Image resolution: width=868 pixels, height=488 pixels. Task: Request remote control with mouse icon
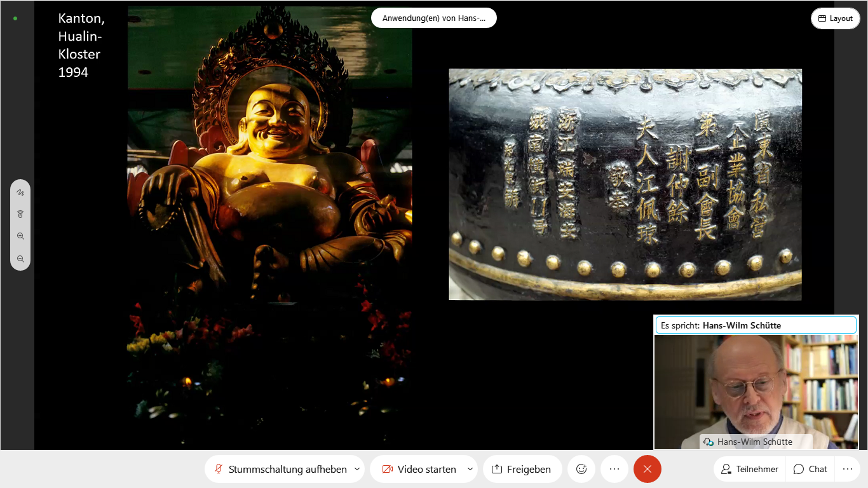(x=20, y=214)
